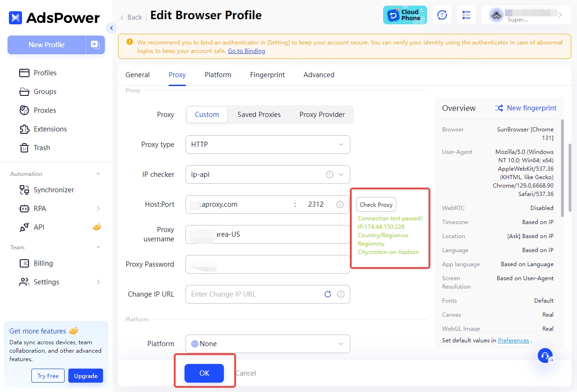The width and height of the screenshot is (577, 392).
Task: Click the Proxy username field
Action: coord(268,234)
